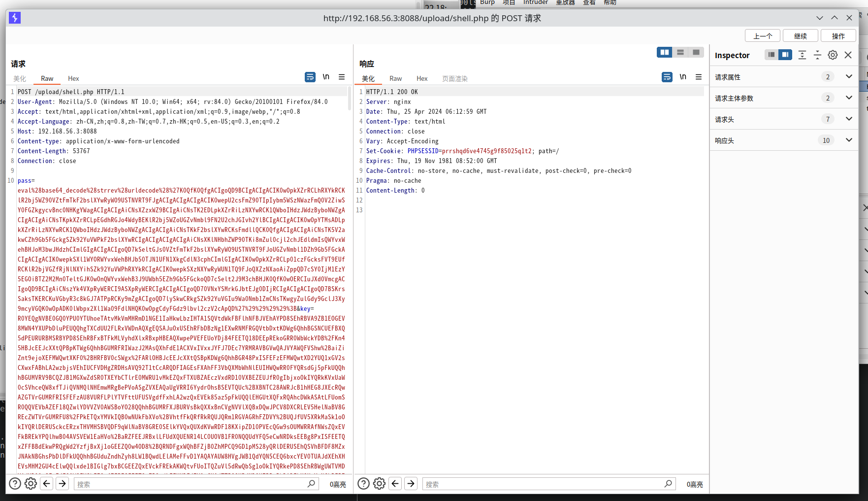This screenshot has height=501, width=868.
Task: Click HTTP/1.1 200 OK status line
Action: click(392, 92)
